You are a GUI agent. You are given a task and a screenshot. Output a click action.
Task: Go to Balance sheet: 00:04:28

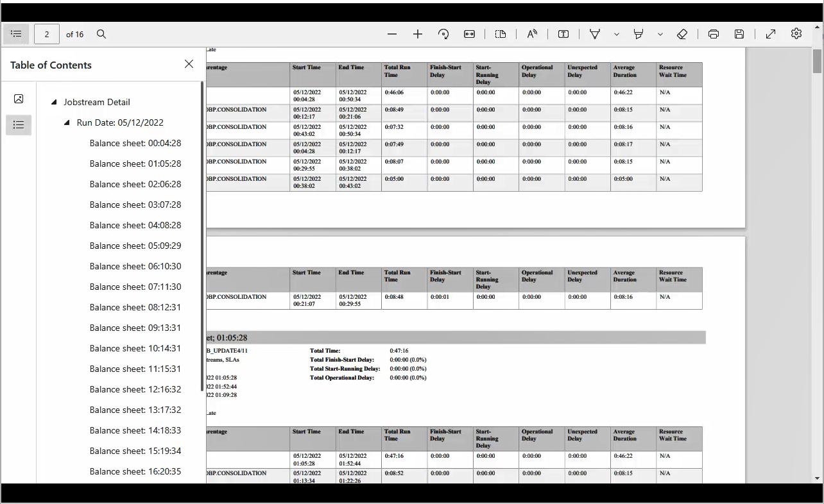135,143
